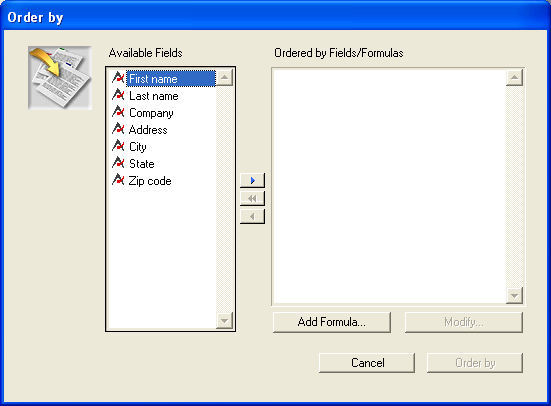Click the Order by confirm button
The width and height of the screenshot is (551, 406).
point(475,363)
